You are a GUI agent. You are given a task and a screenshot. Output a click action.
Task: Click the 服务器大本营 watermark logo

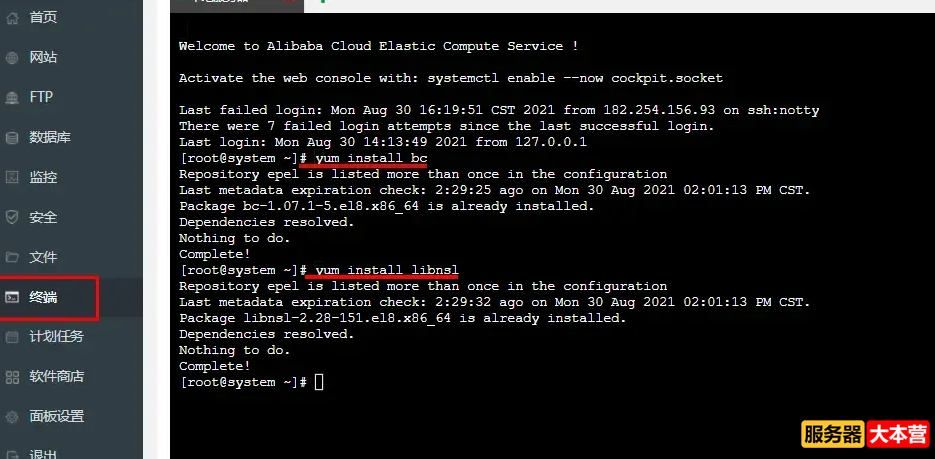[865, 434]
